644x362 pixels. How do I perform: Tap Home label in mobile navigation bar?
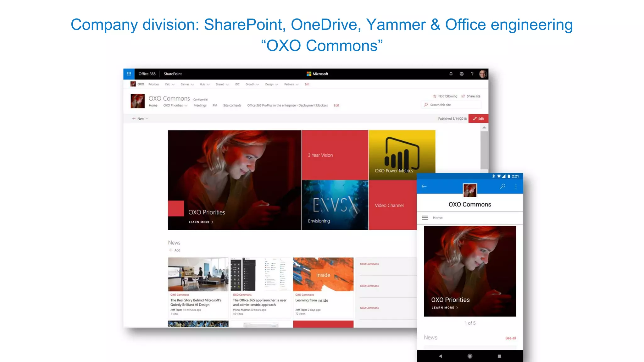437,218
